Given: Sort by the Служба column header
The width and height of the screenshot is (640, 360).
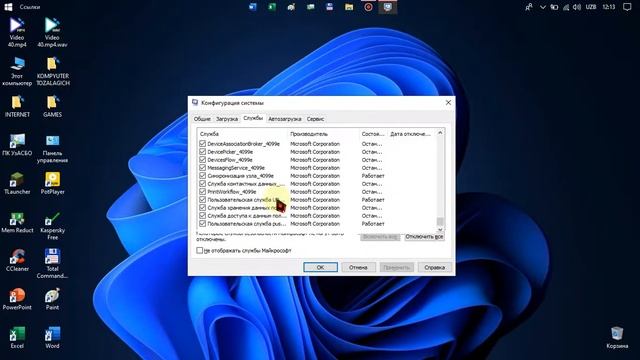Looking at the screenshot, I should pos(242,134).
